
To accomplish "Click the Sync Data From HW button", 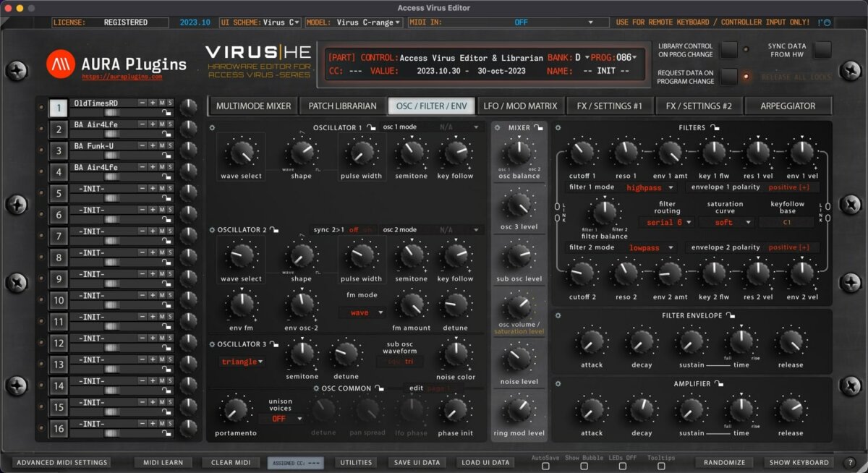I will coord(822,50).
